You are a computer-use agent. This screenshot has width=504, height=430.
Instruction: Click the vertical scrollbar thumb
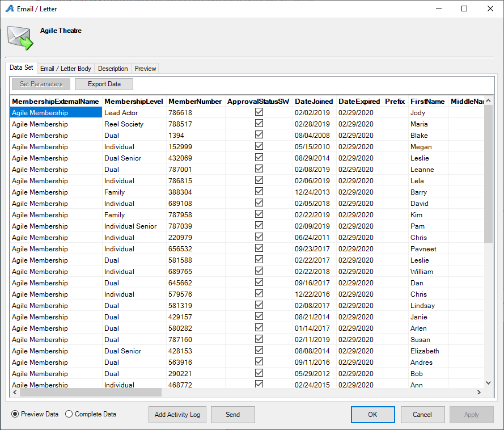[489, 174]
